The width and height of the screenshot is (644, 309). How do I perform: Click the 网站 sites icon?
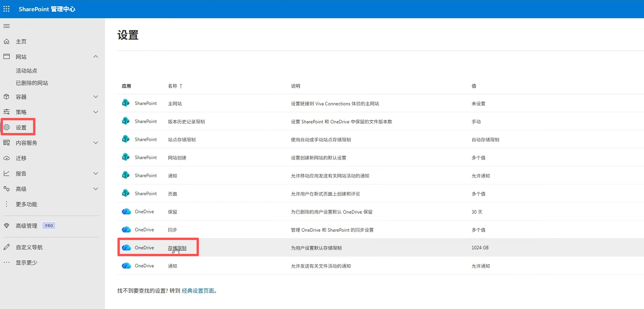(x=6, y=56)
